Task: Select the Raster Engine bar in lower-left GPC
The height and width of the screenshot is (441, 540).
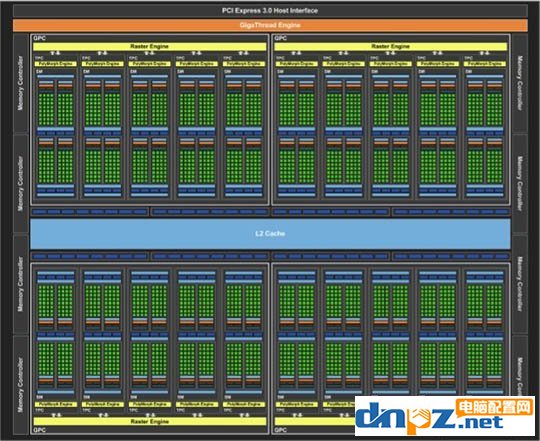Action: click(x=150, y=421)
